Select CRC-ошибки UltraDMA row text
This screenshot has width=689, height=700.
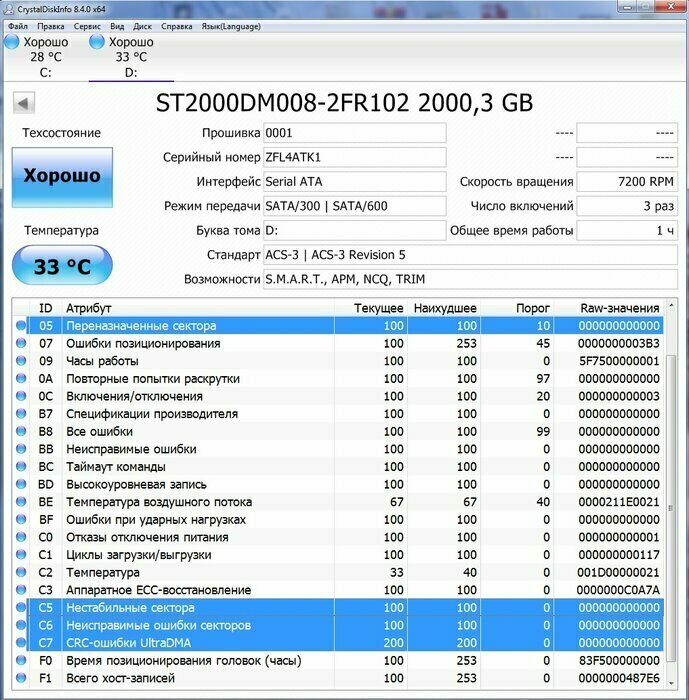tap(129, 643)
